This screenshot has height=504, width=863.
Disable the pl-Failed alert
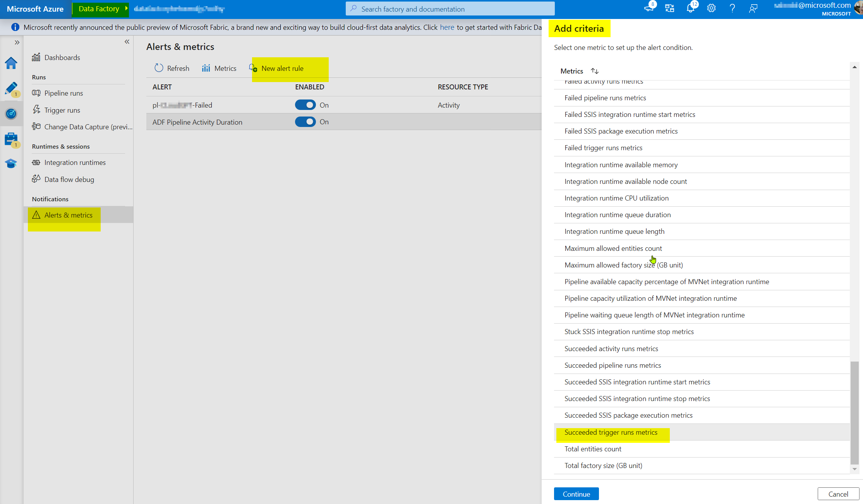305,105
